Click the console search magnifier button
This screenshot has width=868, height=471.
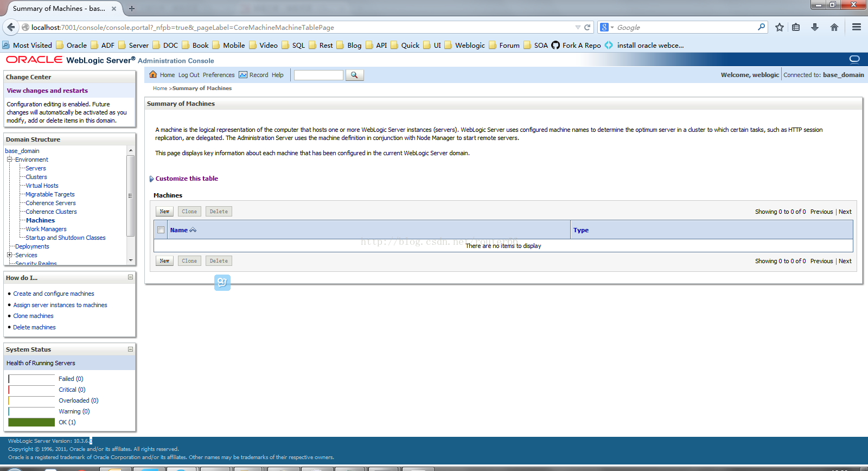[354, 75]
